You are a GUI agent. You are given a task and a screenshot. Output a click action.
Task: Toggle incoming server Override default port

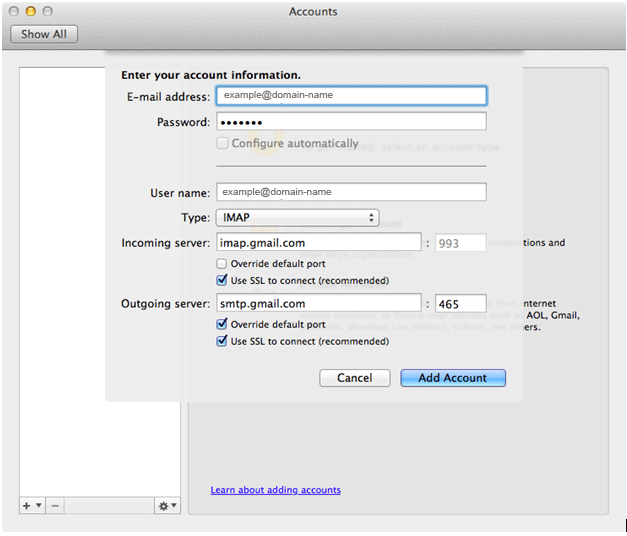point(222,264)
